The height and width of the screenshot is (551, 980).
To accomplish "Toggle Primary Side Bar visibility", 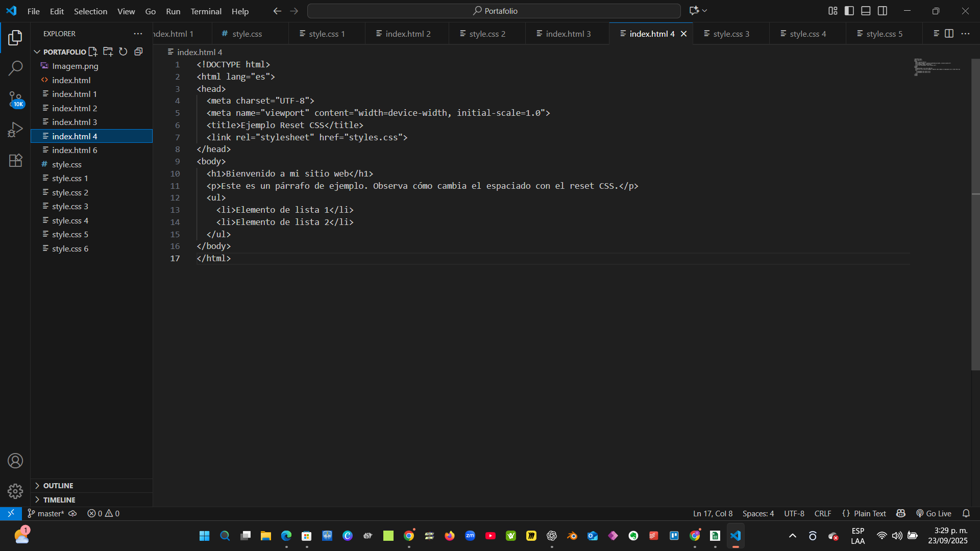I will click(x=849, y=11).
